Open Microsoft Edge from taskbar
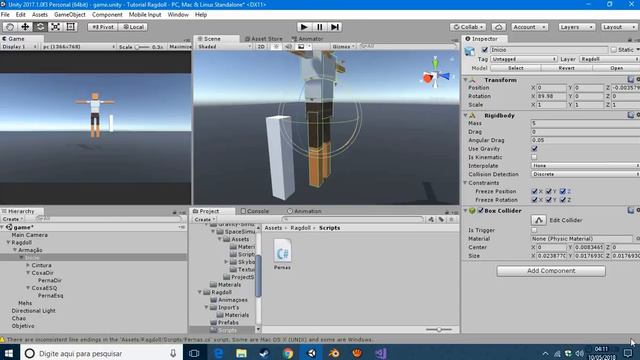 click(218, 353)
